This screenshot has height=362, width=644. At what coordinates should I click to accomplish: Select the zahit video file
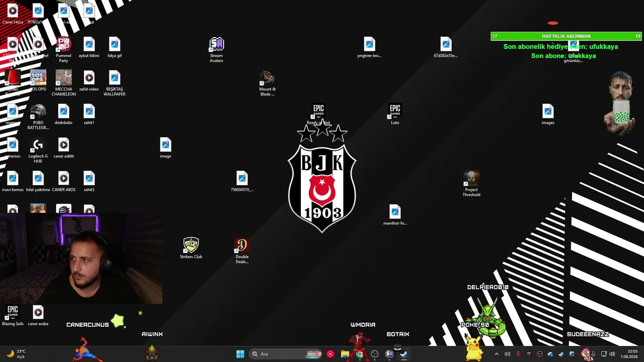pos(89,80)
